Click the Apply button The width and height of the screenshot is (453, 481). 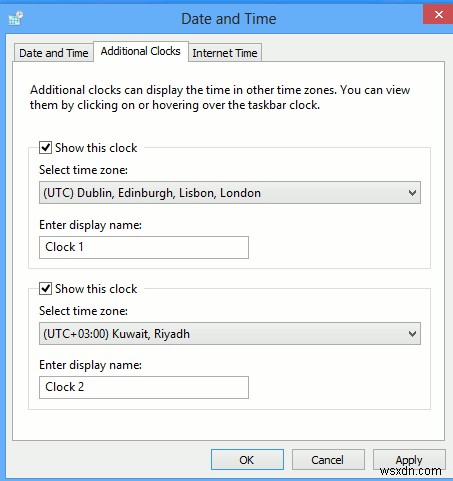[x=409, y=460]
